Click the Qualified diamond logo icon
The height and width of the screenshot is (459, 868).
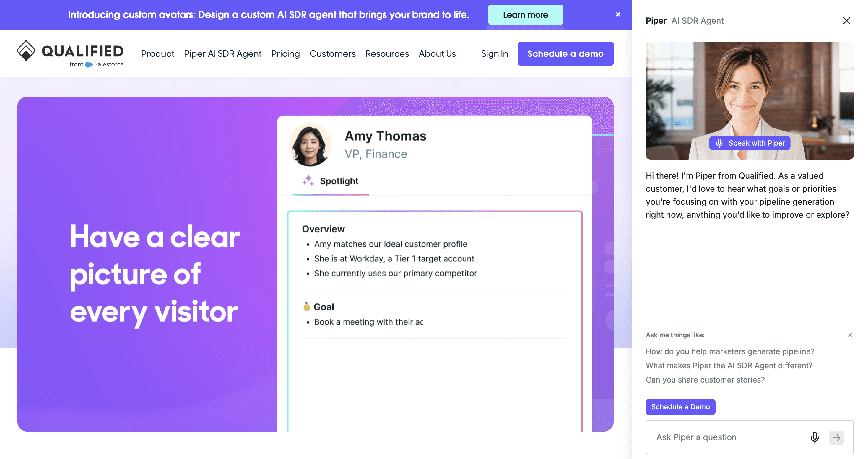26,51
